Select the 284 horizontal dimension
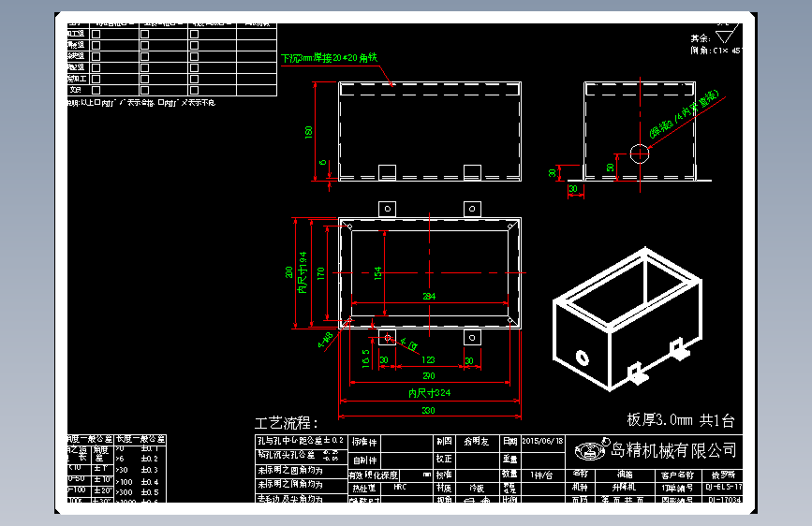The image size is (812, 526). (429, 296)
